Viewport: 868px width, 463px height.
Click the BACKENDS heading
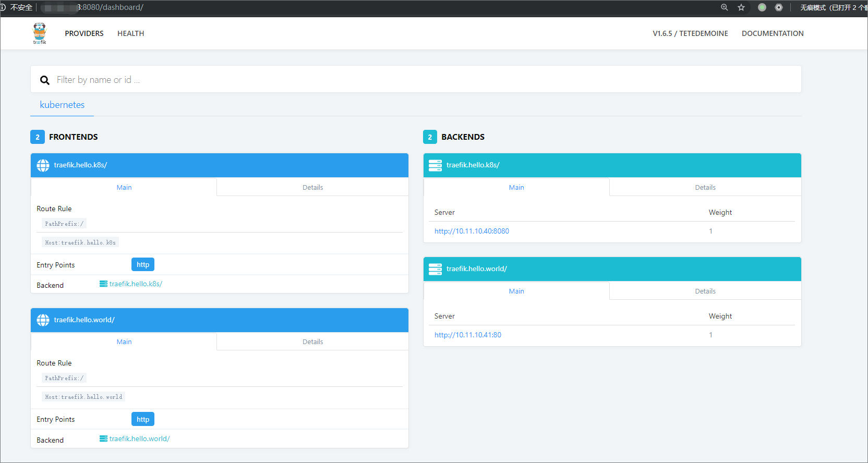(x=463, y=137)
